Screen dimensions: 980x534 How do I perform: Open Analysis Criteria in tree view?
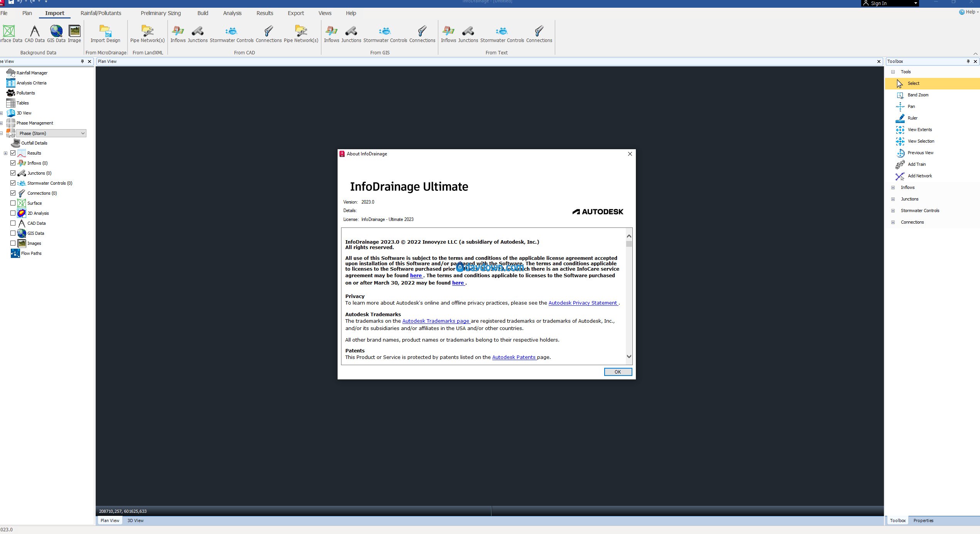[27, 83]
